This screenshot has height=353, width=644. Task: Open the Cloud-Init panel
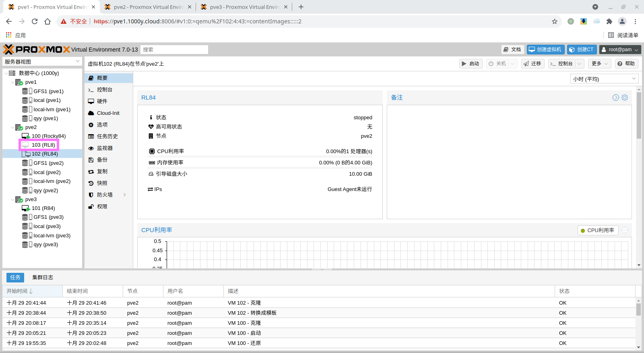(x=108, y=113)
